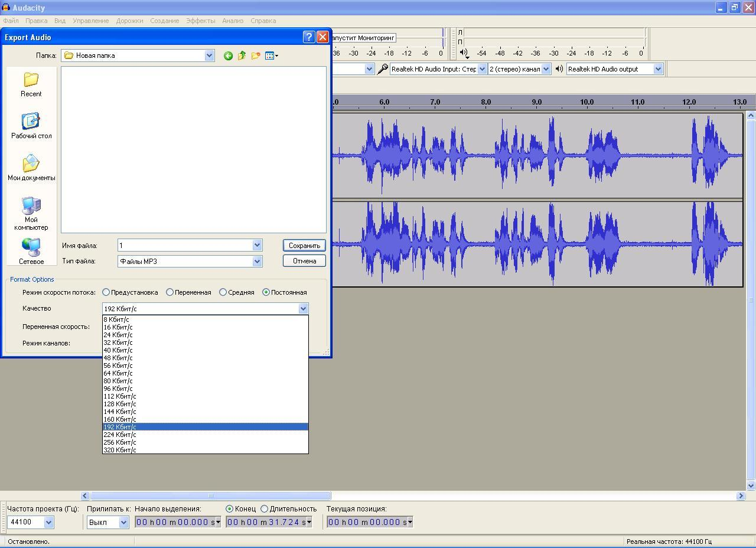Expand the Имя файла dropdown arrow
This screenshot has height=548, width=756.
pyautogui.click(x=257, y=245)
